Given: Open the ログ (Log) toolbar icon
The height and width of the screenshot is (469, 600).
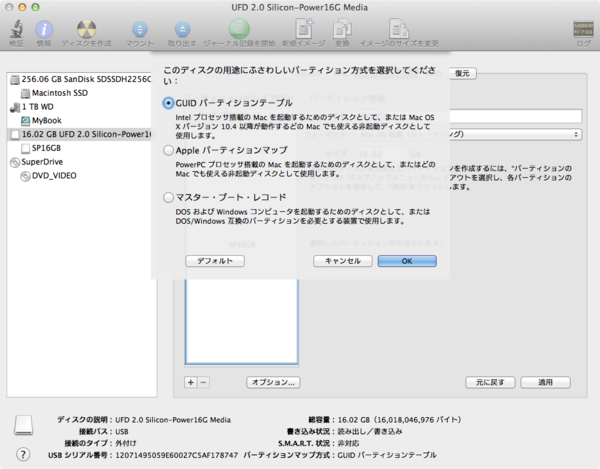Looking at the screenshot, I should click(584, 29).
